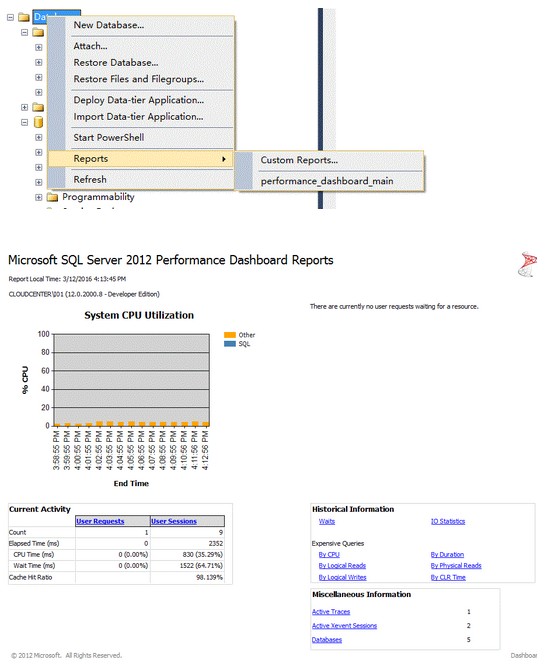Click the 4:12:56 PM axis label

205,450
